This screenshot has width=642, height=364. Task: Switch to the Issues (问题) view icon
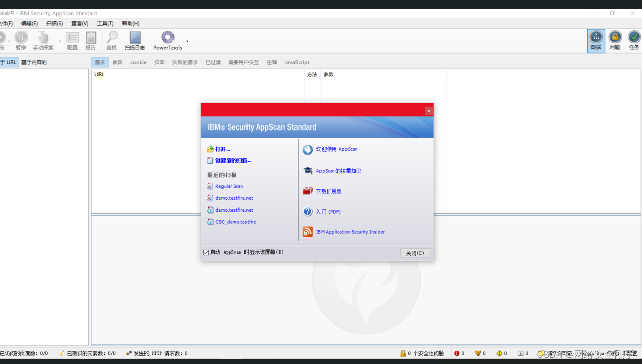click(615, 37)
